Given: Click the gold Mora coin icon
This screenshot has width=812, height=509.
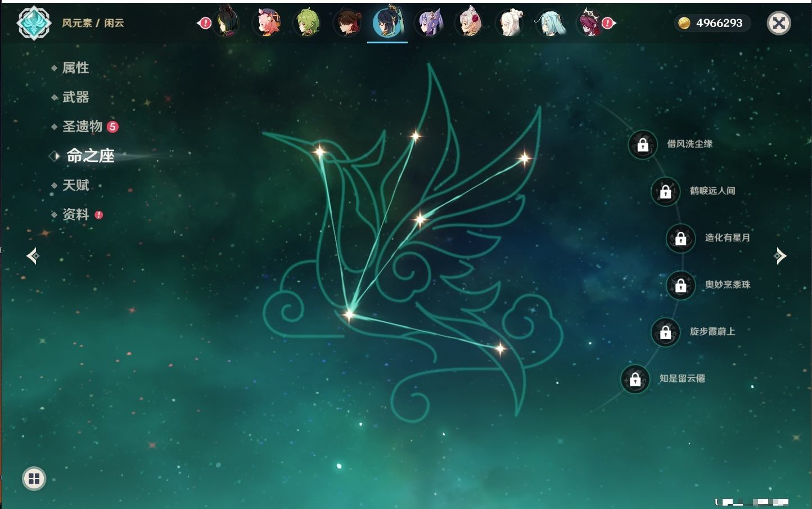Looking at the screenshot, I should point(684,23).
